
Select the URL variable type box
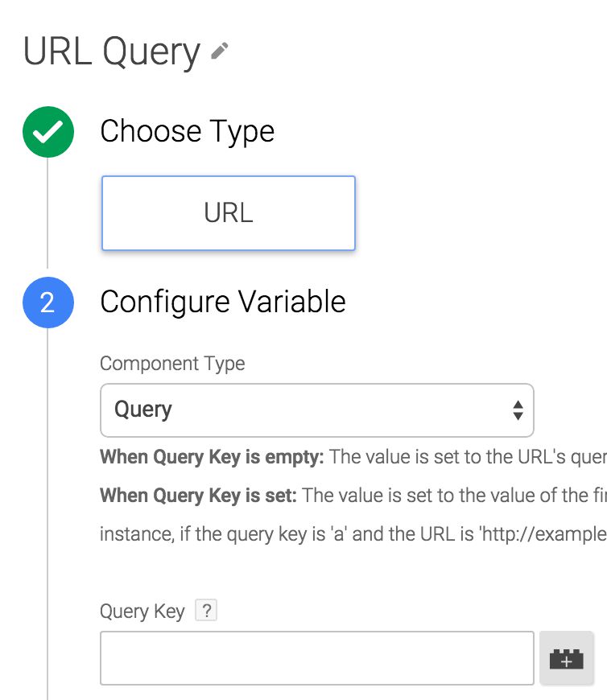[x=229, y=213]
